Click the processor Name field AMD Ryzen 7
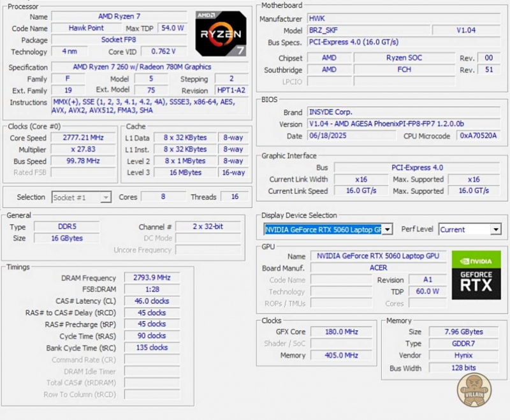The height and width of the screenshot is (420, 510). click(x=119, y=17)
